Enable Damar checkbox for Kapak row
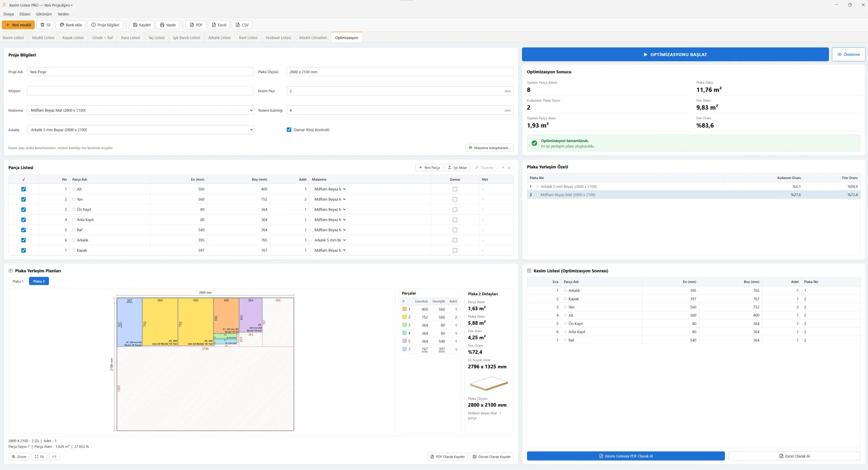The width and height of the screenshot is (868, 470). click(455, 250)
